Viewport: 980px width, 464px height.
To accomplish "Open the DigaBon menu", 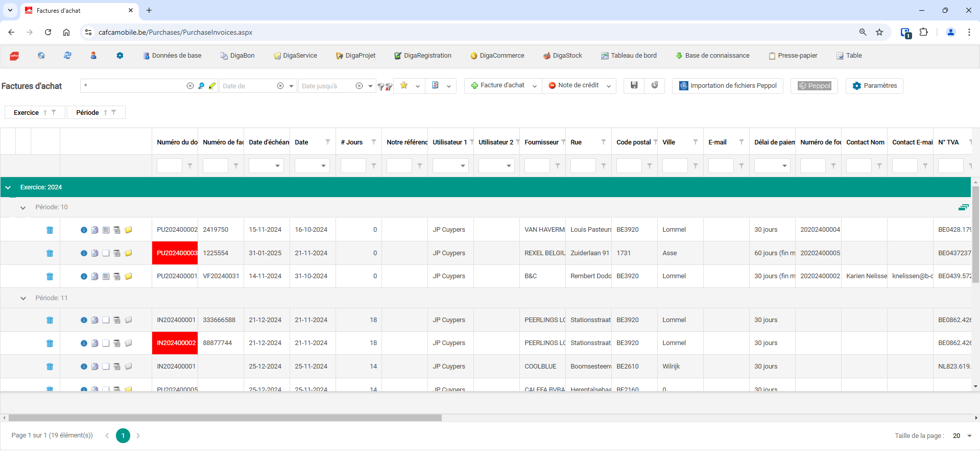I will pos(237,56).
